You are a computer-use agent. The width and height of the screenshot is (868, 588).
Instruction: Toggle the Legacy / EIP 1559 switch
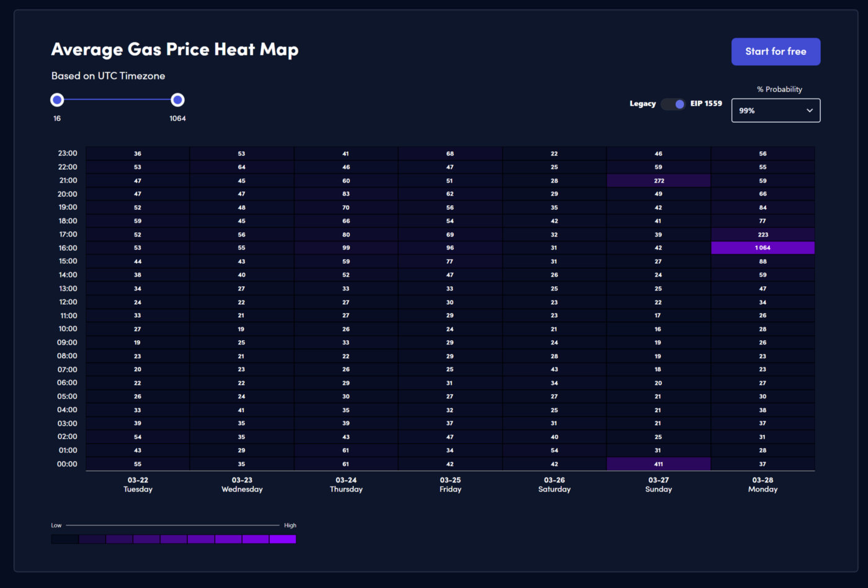(673, 103)
